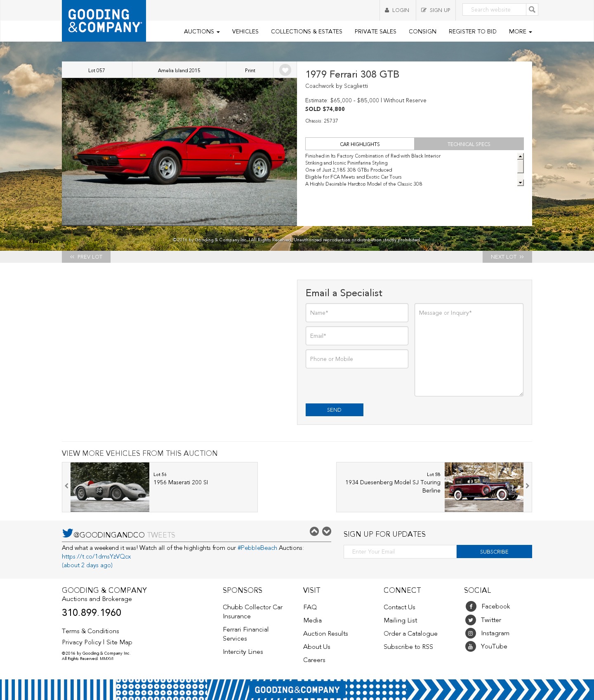Open the t.co tweet link
594x700 pixels.
[x=96, y=556]
